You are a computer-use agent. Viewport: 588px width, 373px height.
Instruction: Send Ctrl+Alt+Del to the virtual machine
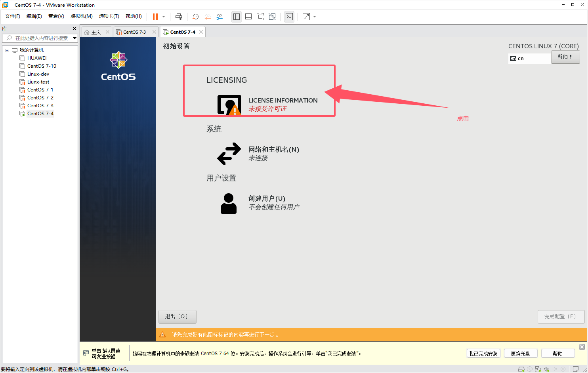[179, 17]
